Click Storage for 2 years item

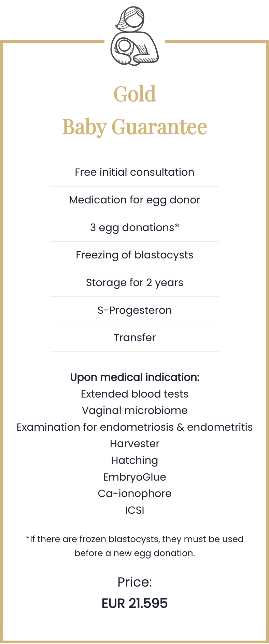coord(134,283)
